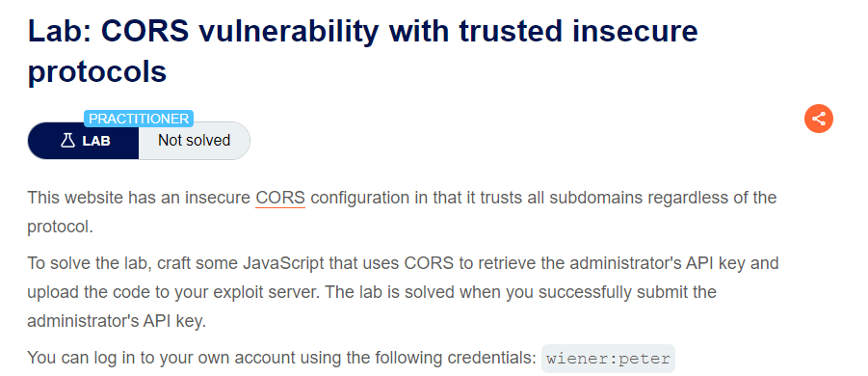Click the PRACTITIONER difficulty tag
The image size is (868, 376).
tap(139, 119)
